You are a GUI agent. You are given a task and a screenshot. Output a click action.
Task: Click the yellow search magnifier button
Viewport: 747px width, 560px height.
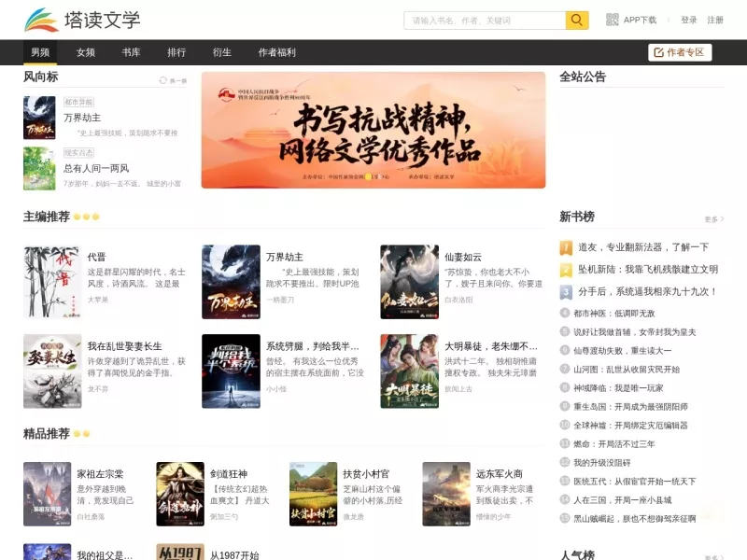[577, 20]
